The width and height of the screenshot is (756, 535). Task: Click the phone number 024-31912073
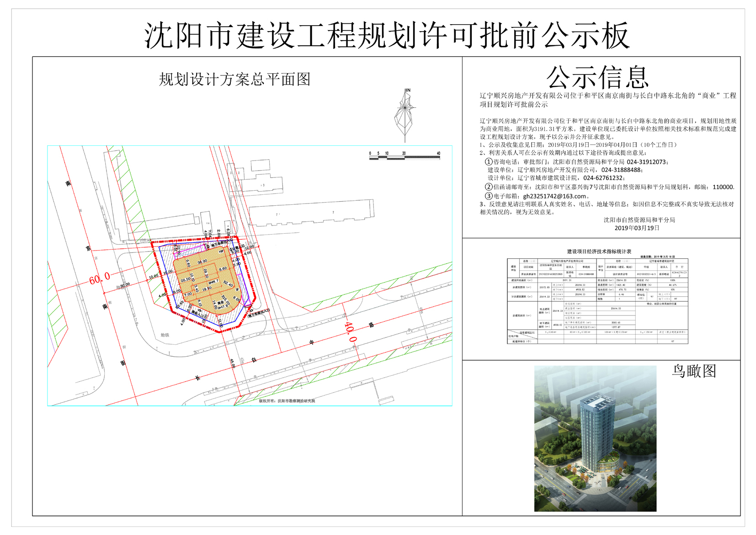[647, 162]
